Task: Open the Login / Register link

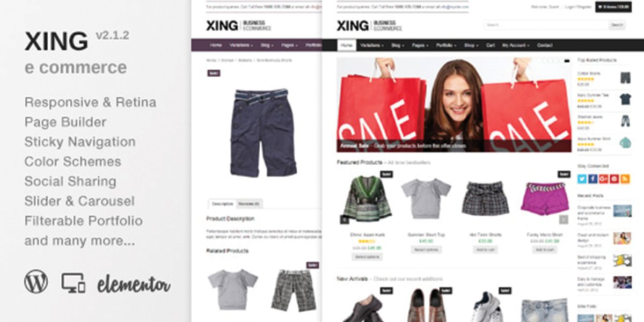Action: [x=577, y=7]
